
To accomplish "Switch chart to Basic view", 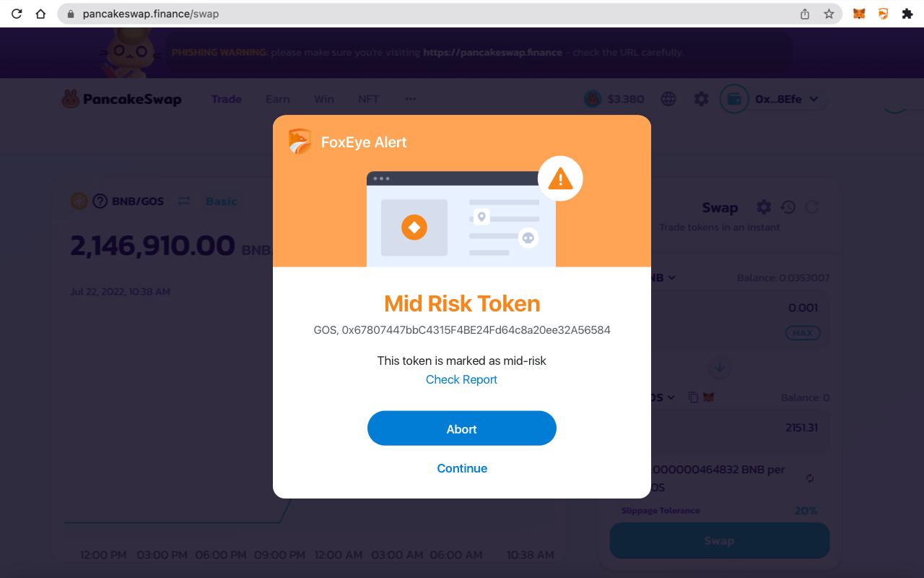I will (x=221, y=201).
